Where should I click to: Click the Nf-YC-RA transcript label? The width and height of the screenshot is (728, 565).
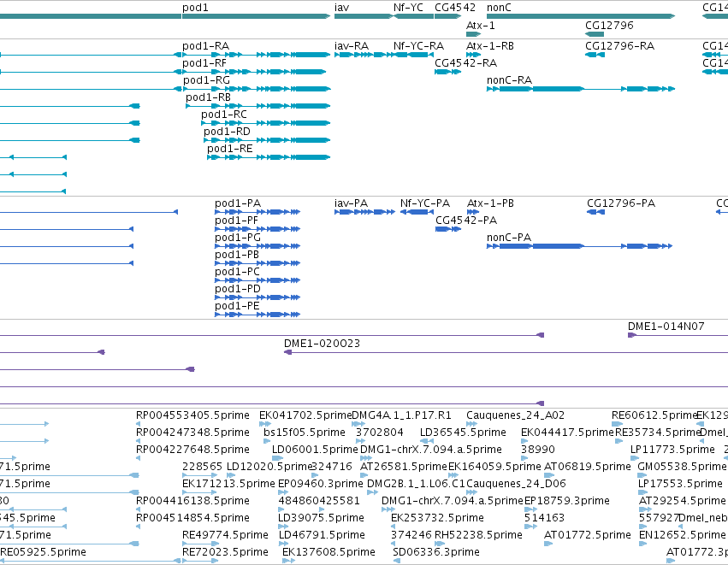coord(418,46)
